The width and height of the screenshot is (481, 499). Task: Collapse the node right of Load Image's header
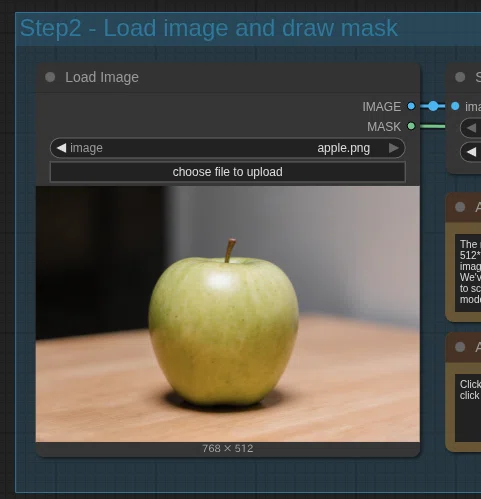tap(460, 77)
